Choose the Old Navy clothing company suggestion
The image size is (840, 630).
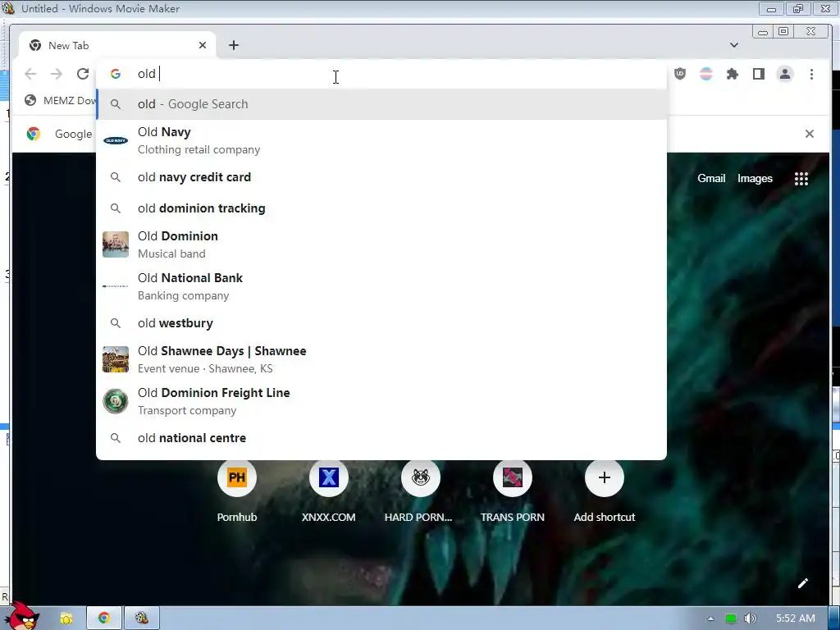(x=381, y=140)
